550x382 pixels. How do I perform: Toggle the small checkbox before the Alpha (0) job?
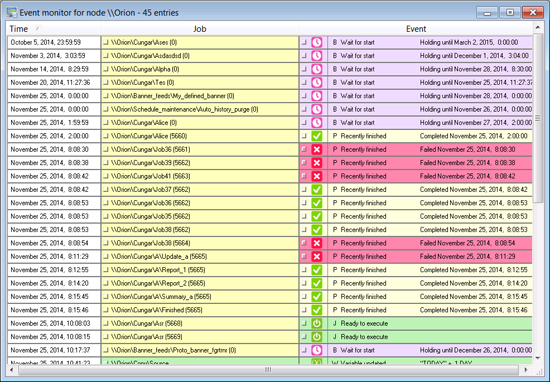coord(106,69)
